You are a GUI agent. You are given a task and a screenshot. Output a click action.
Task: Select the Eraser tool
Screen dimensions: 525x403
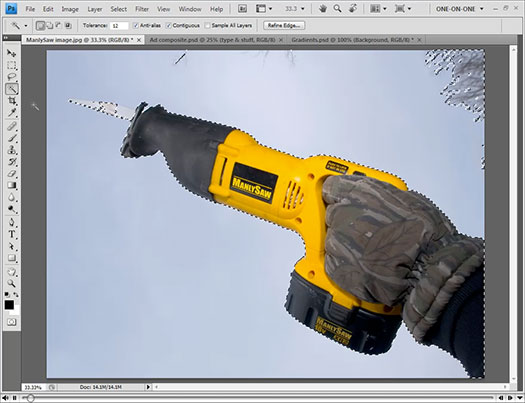[11, 173]
